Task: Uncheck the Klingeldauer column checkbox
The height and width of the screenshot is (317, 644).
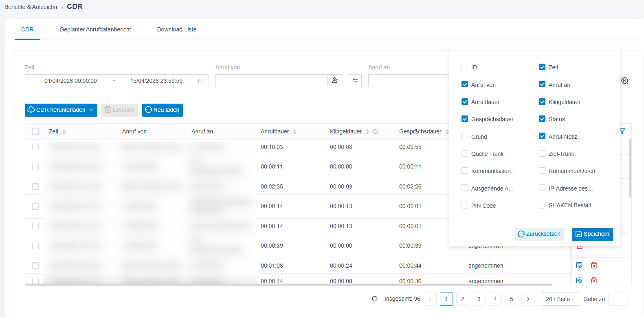Action: point(542,102)
